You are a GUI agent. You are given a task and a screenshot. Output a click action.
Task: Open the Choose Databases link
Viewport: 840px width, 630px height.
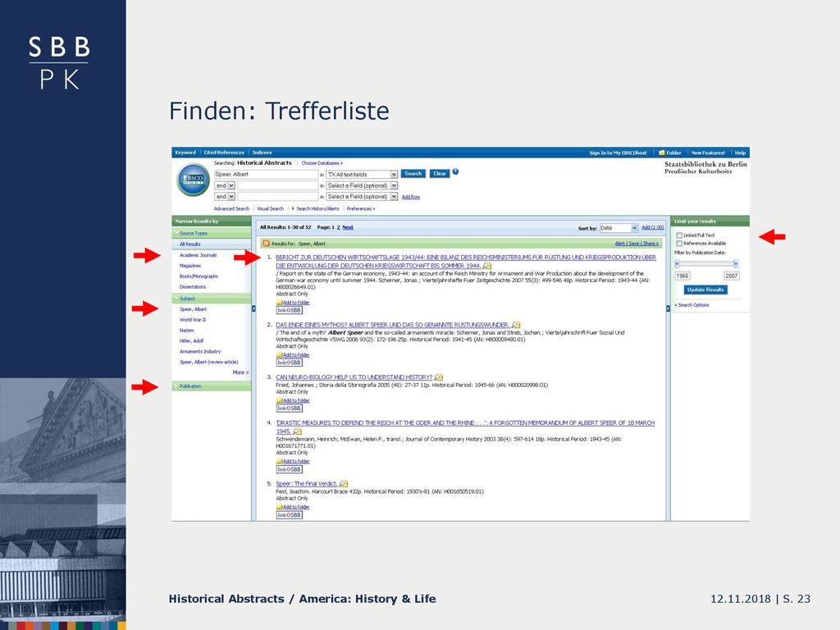(x=322, y=163)
